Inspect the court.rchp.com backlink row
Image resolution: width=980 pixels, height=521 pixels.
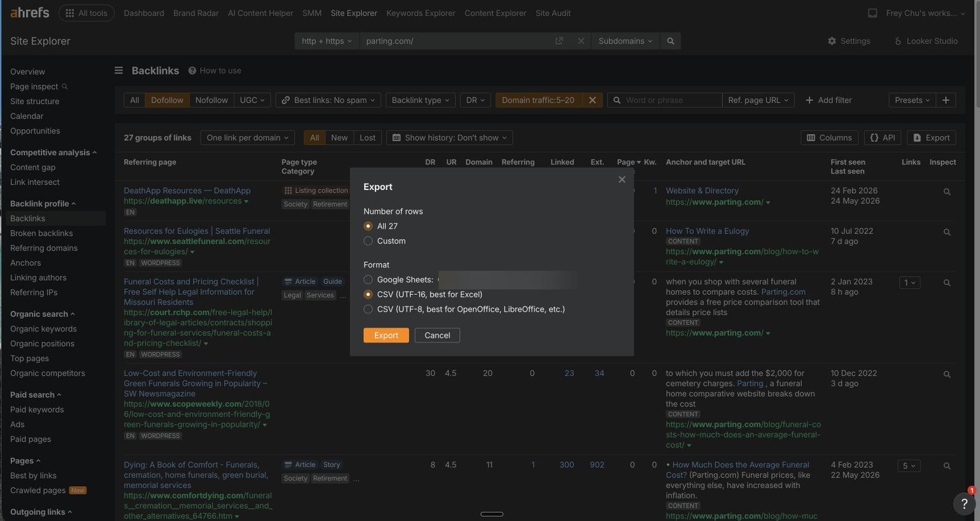[x=947, y=283]
